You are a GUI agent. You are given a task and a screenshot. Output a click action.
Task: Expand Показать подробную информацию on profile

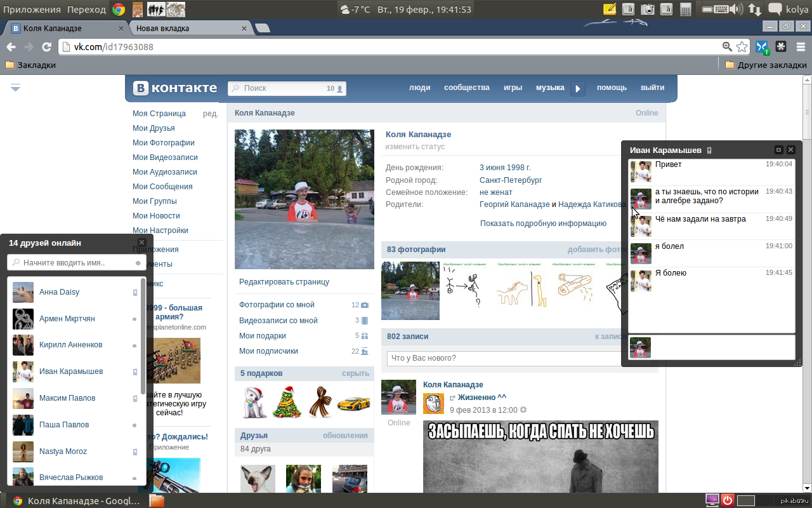pyautogui.click(x=543, y=224)
